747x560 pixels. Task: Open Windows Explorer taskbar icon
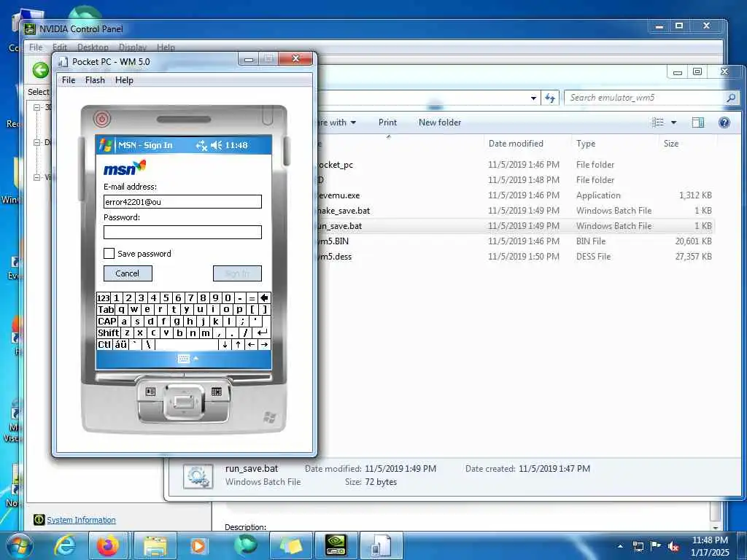coord(156,546)
